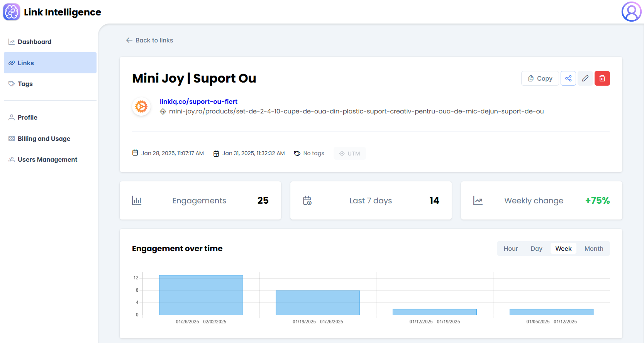Click the UTM button
The width and height of the screenshot is (644, 343).
[x=349, y=153]
